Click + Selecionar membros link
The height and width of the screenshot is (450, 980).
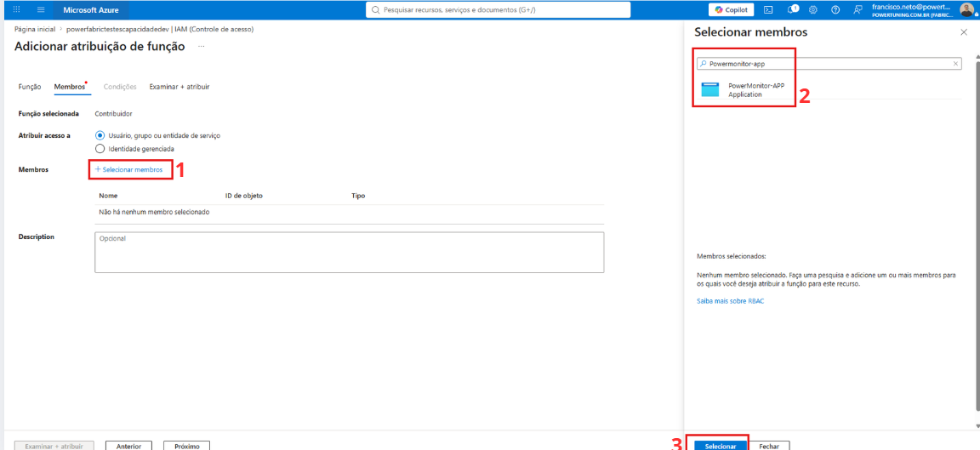(128, 169)
